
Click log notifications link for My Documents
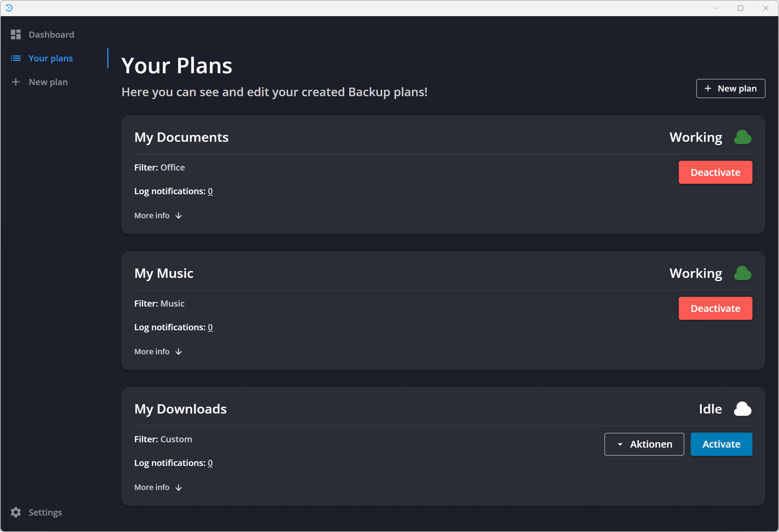211,191
